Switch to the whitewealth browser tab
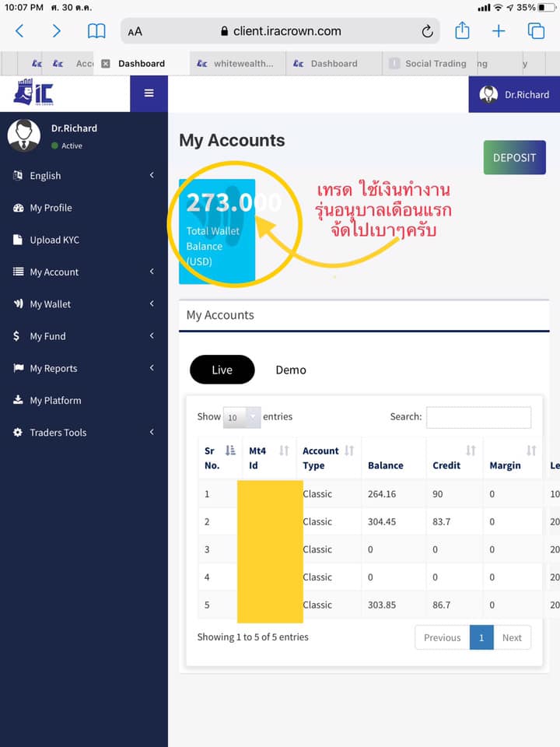Screen dimensions: 560x747 237,63
